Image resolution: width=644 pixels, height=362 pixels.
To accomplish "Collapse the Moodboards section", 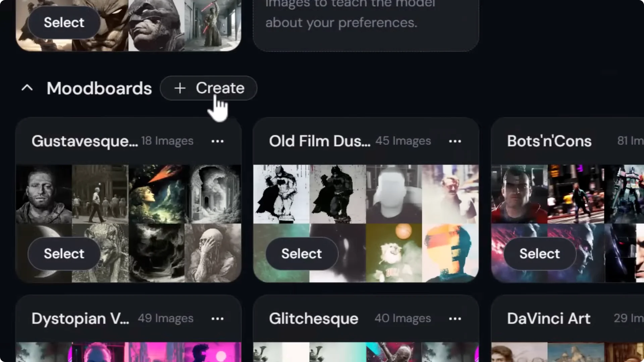I will click(27, 88).
